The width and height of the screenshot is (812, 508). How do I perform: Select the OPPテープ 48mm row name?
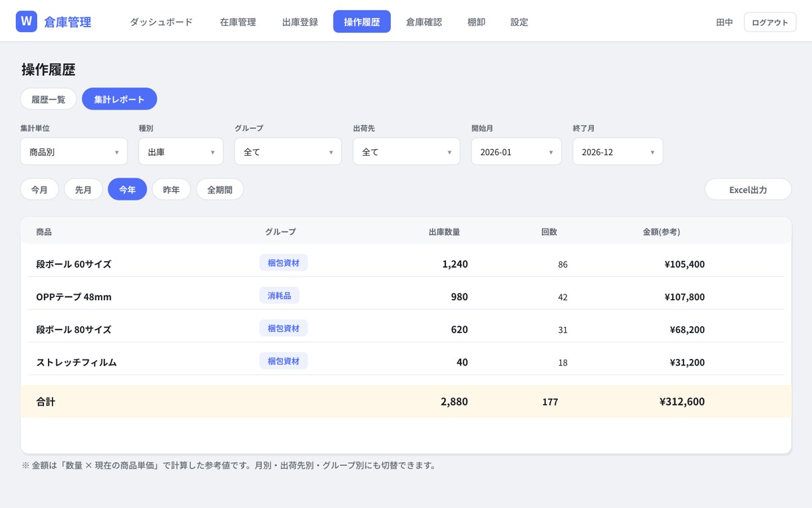pyautogui.click(x=74, y=297)
